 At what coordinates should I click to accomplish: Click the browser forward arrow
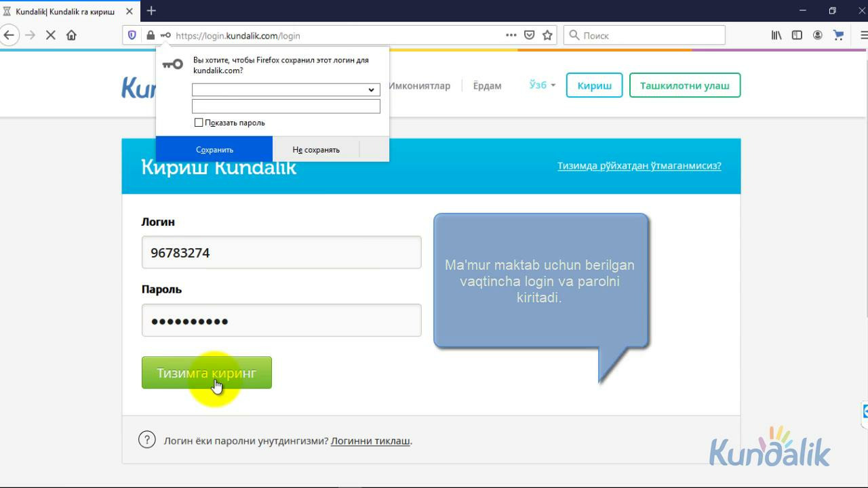tap(30, 35)
